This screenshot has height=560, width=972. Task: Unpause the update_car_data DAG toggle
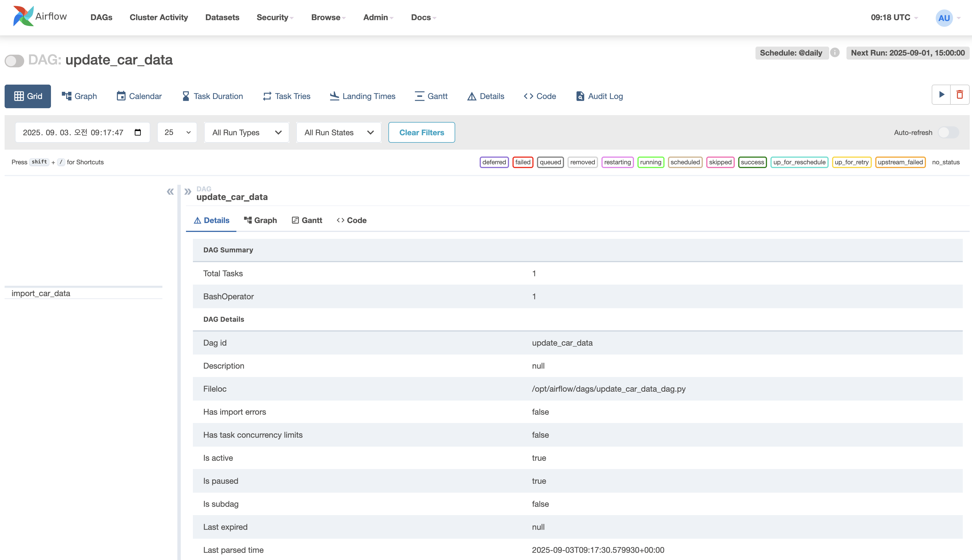(x=15, y=60)
